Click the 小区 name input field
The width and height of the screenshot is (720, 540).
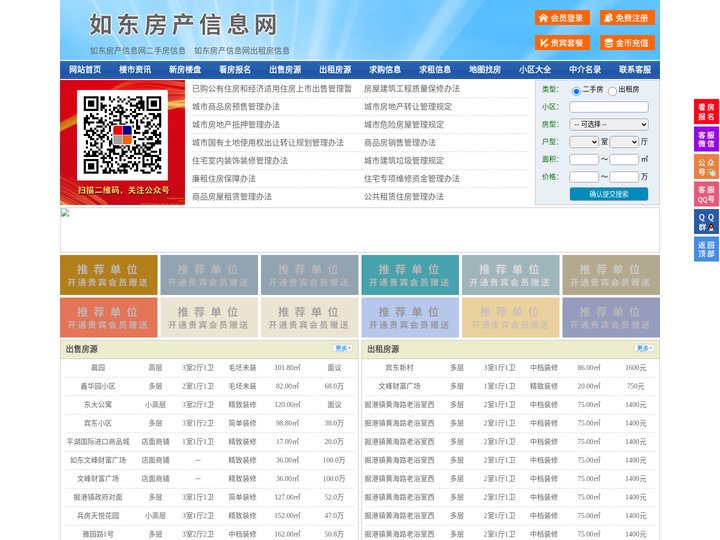609,107
